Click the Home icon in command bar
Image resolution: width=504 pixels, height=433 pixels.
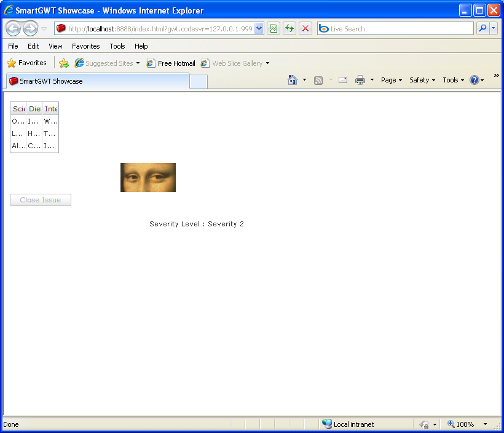point(293,80)
